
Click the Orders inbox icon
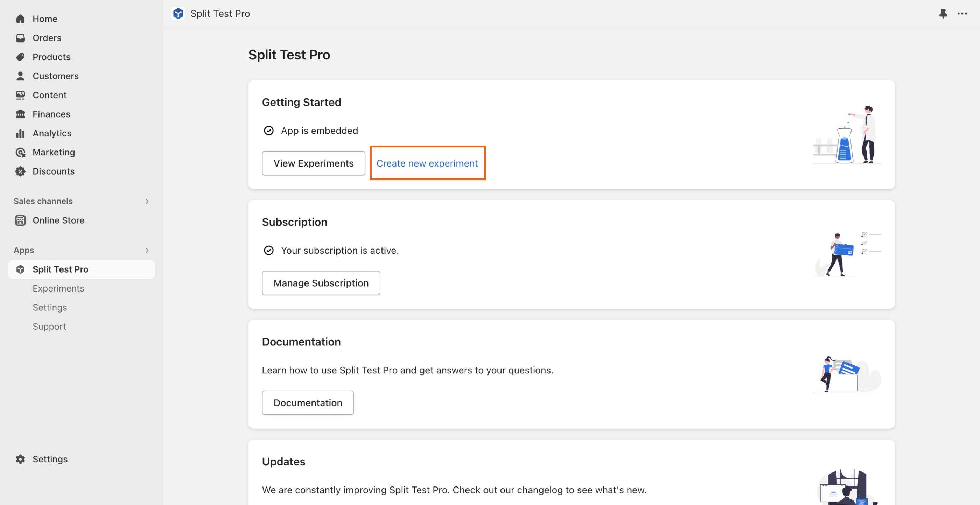[21, 38]
